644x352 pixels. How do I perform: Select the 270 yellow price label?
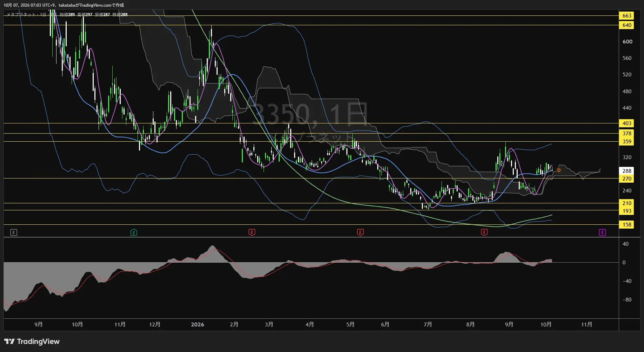(x=627, y=178)
